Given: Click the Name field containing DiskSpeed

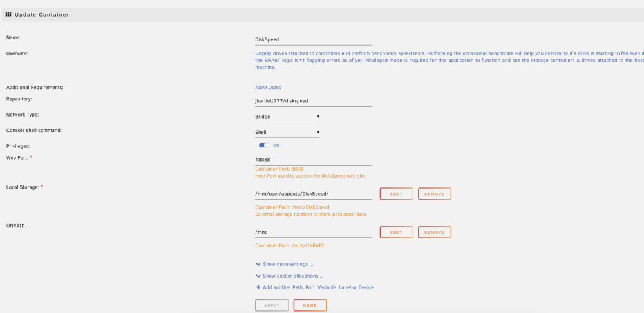Looking at the screenshot, I should [x=314, y=40].
